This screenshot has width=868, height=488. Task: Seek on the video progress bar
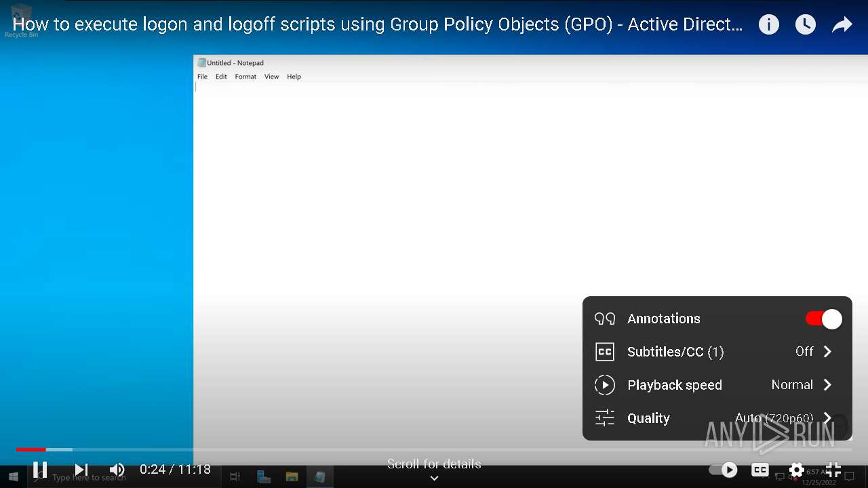coord(434,449)
